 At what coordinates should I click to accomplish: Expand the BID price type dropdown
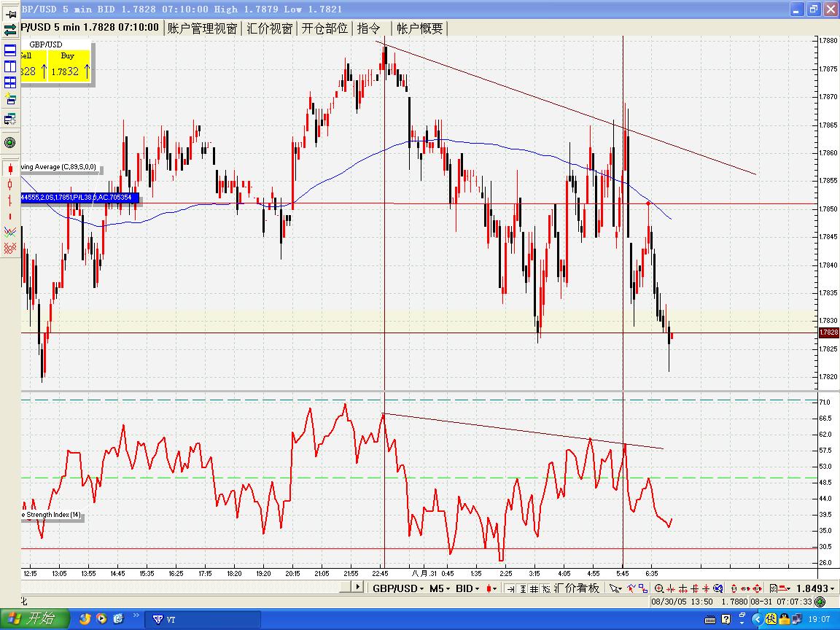[467, 588]
